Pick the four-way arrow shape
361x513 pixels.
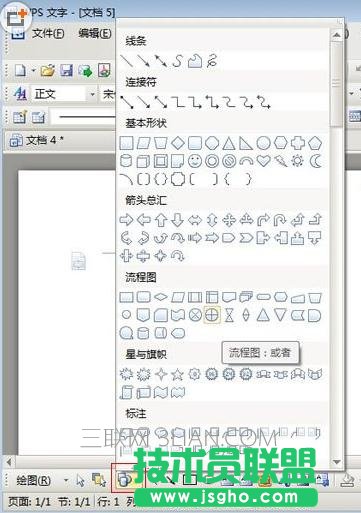pyautogui.click(x=229, y=220)
